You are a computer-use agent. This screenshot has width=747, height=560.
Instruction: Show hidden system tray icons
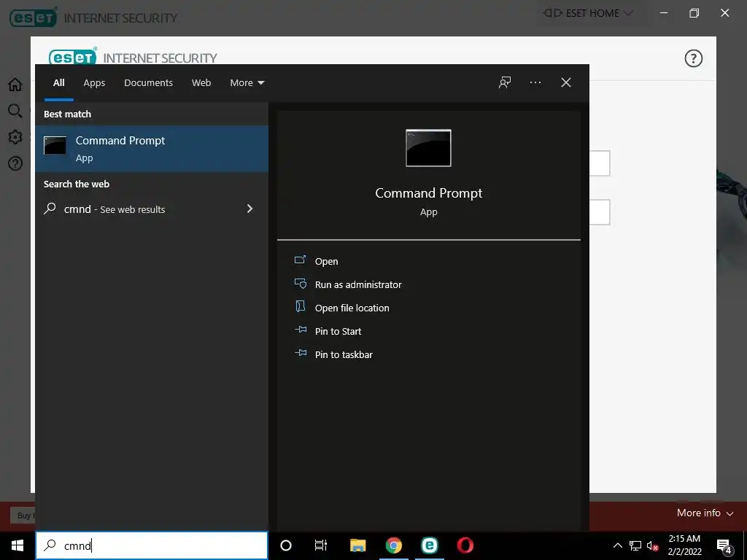click(617, 545)
